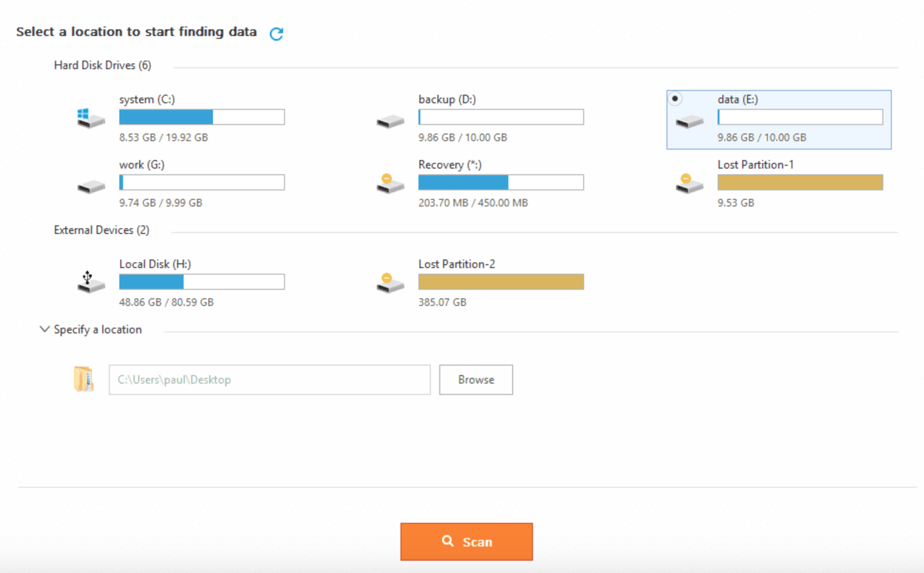The image size is (924, 573).
Task: Click the "Hard Disk Drives (6)" heading
Action: coord(102,65)
